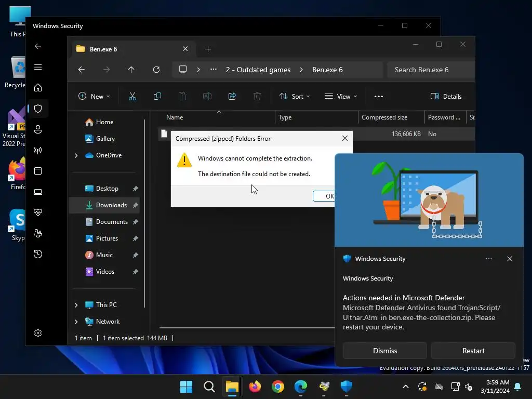Click the forward arrow in File Explorer

click(x=107, y=70)
